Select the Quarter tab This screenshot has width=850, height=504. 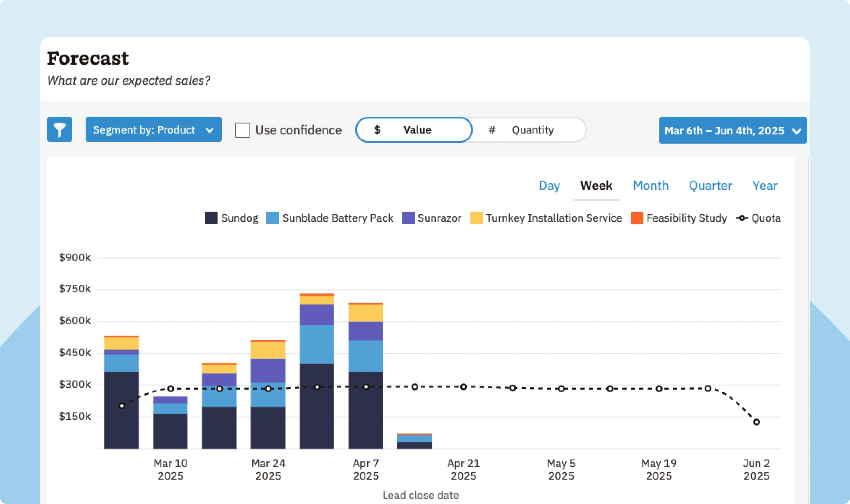710,185
